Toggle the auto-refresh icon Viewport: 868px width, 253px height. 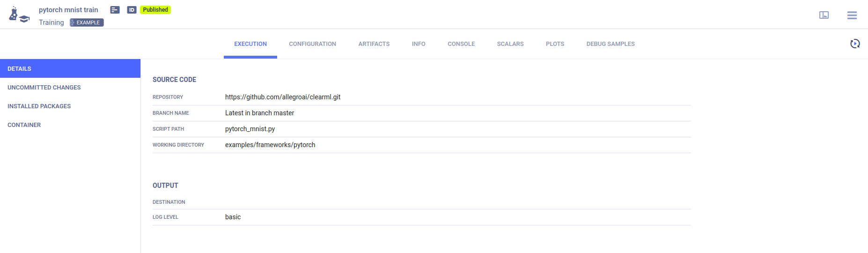pyautogui.click(x=854, y=44)
